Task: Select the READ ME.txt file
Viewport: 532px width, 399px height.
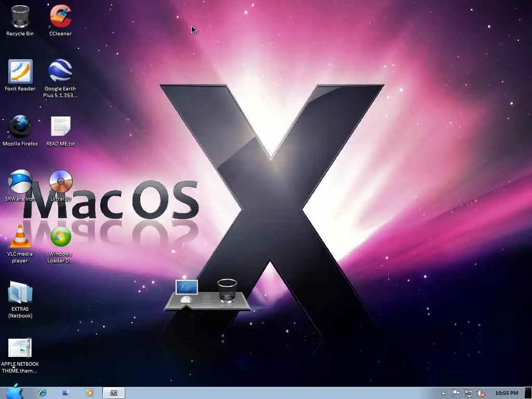Action: click(x=60, y=130)
